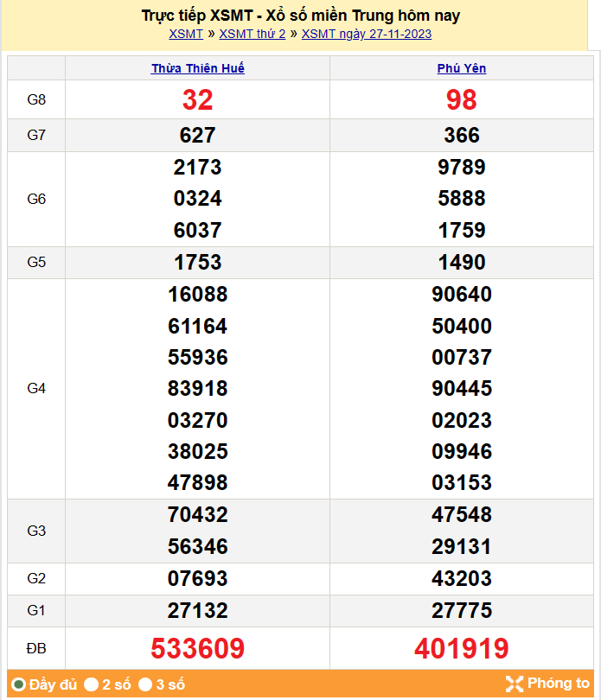Click the G4 number 38025
601x700 pixels.
coord(197,452)
